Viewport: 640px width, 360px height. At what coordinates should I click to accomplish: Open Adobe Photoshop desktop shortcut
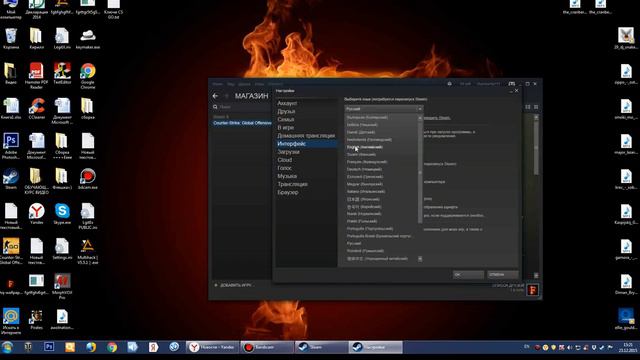pos(11,145)
